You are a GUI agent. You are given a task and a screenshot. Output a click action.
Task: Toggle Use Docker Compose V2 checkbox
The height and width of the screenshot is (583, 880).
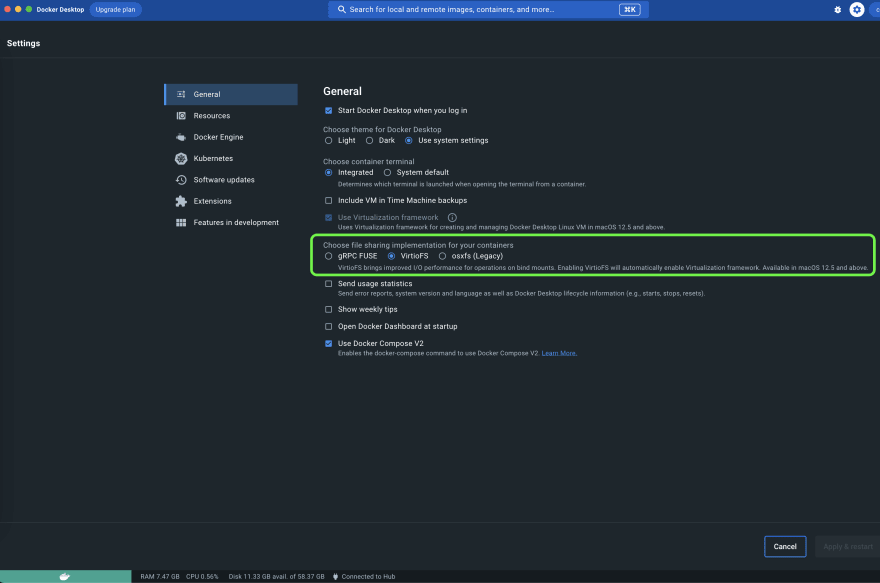click(328, 343)
